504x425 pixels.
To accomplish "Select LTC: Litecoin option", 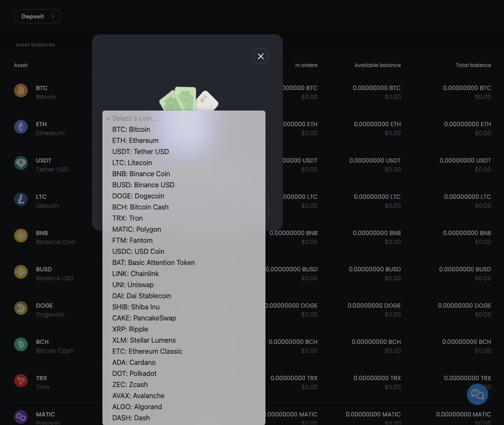I will click(184, 163).
